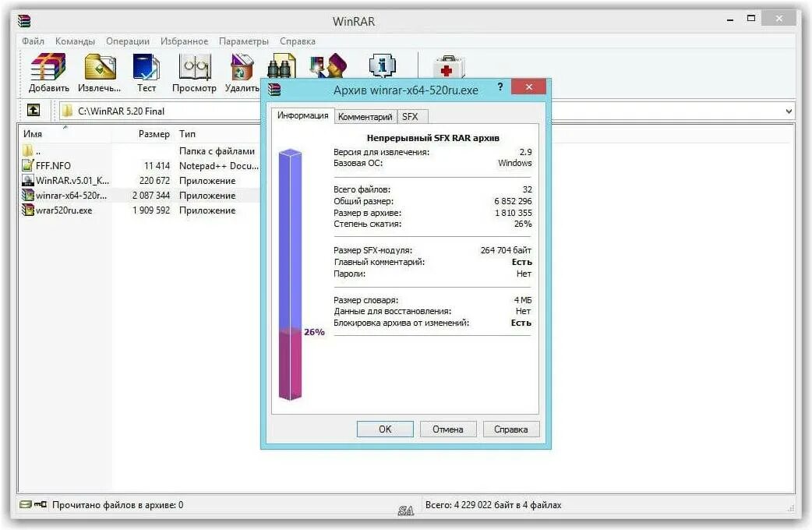Click the Справка button in dialog
Viewport: 812px width, 530px height.
click(x=510, y=429)
